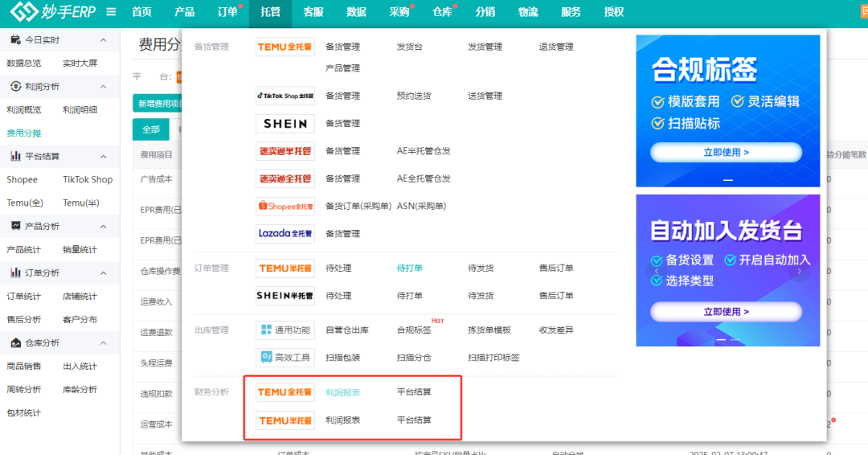Click the 妙手ERP logo
Image resolution: width=868 pixels, height=455 pixels.
pyautogui.click(x=53, y=11)
